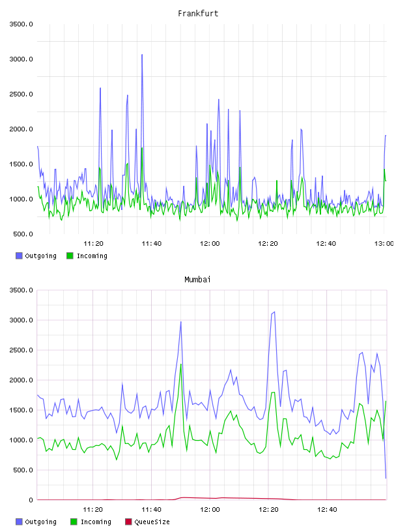Click the 1500.0 value on Frankfurt y-axis
The width and height of the screenshot is (396, 532).
[21, 164]
